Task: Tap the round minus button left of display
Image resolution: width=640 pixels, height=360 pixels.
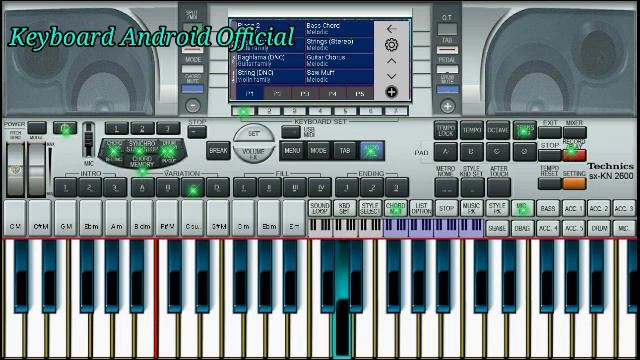Action: pyautogui.click(x=193, y=106)
